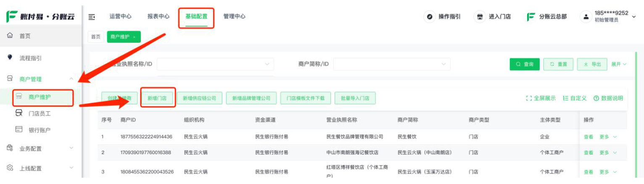
Task: Open 自定义 column settings
Action: coord(574,98)
